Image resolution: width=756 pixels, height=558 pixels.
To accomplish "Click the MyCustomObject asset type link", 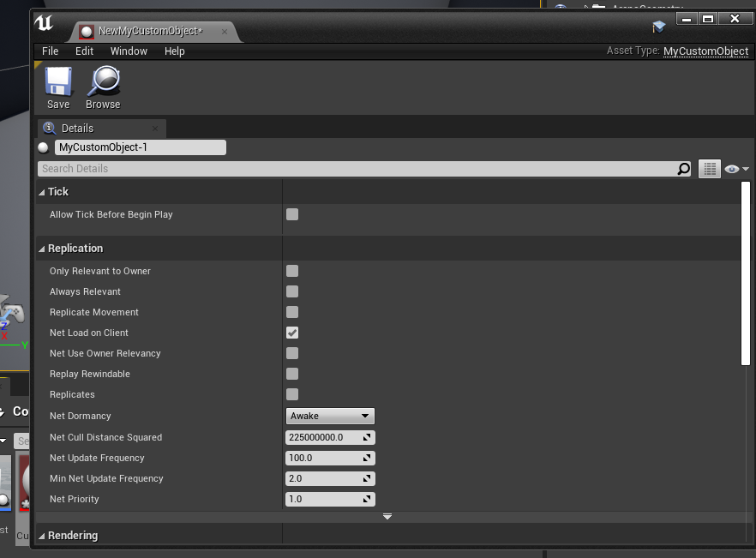I will [x=705, y=51].
